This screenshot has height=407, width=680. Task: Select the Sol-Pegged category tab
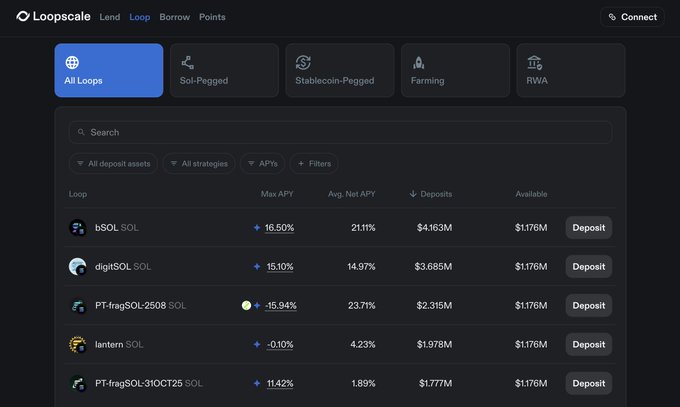(224, 70)
